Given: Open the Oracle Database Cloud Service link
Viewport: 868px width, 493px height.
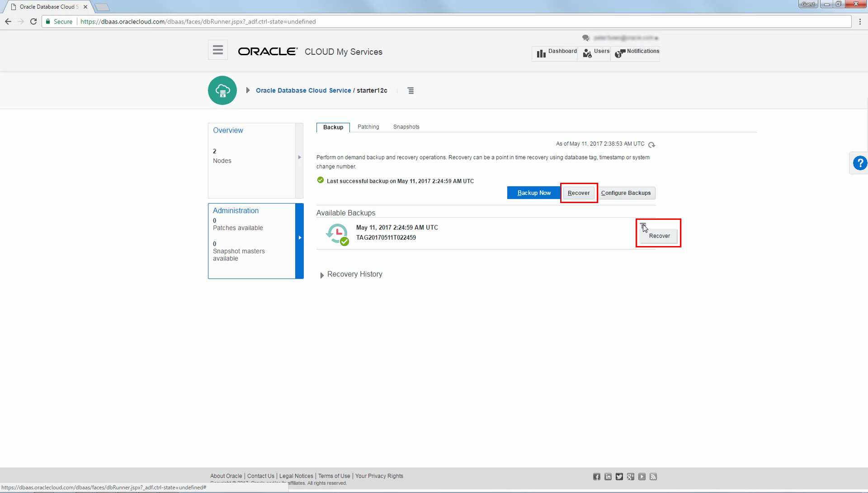Looking at the screenshot, I should (303, 90).
